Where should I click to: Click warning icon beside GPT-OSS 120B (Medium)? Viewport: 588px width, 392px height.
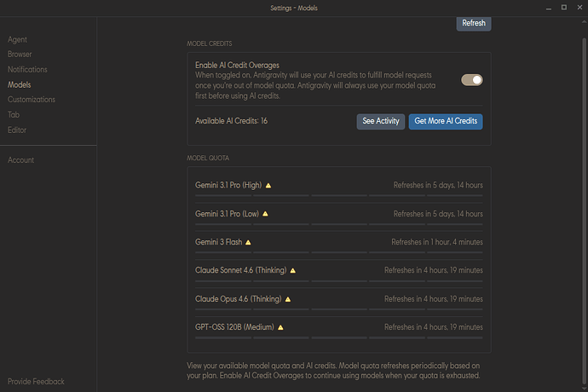pyautogui.click(x=279, y=327)
